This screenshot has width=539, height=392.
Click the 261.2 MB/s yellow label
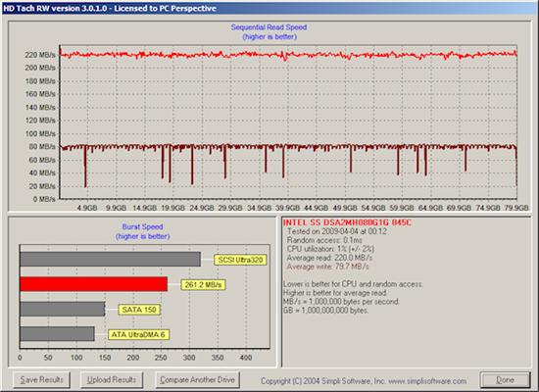tap(203, 285)
